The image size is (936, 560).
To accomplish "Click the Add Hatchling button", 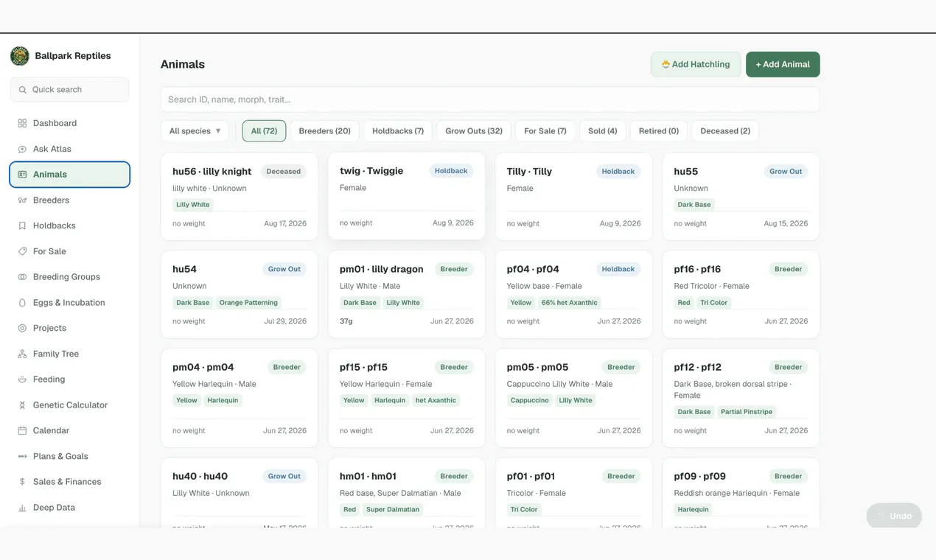I will click(x=696, y=64).
